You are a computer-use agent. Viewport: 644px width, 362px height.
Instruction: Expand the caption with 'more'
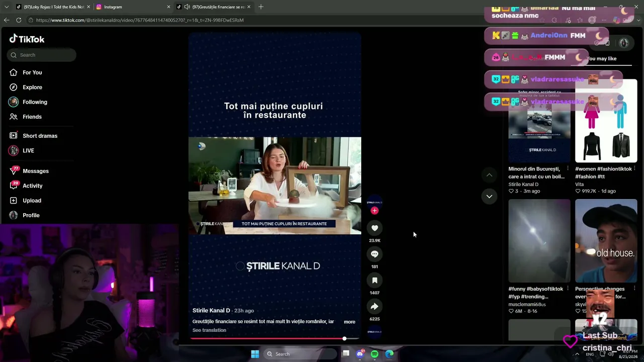click(x=350, y=322)
